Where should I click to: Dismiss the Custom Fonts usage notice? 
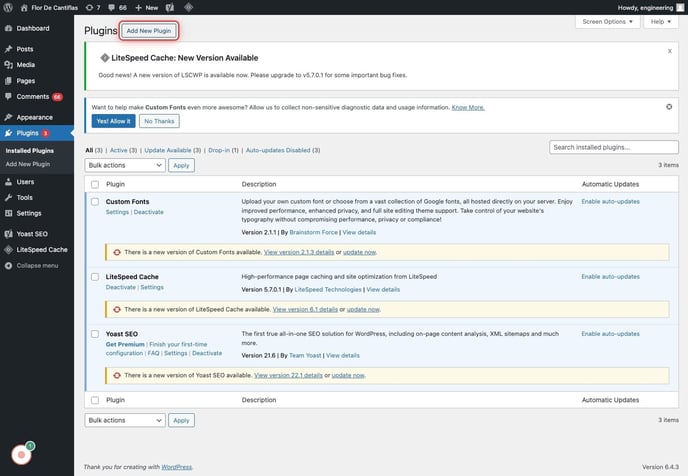[x=668, y=105]
